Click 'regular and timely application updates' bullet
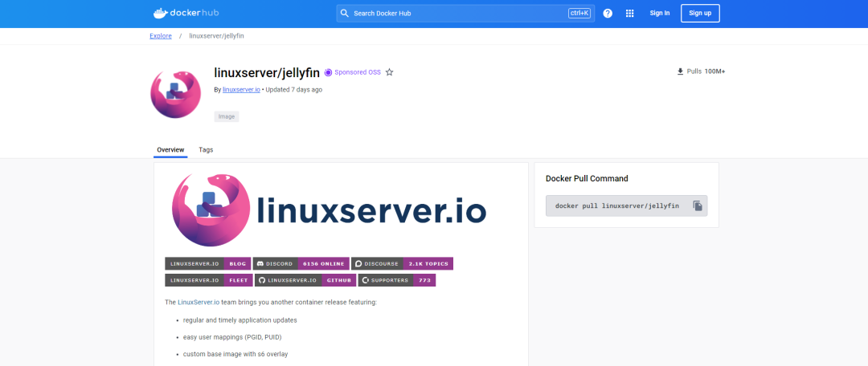This screenshot has height=366, width=868. click(240, 320)
